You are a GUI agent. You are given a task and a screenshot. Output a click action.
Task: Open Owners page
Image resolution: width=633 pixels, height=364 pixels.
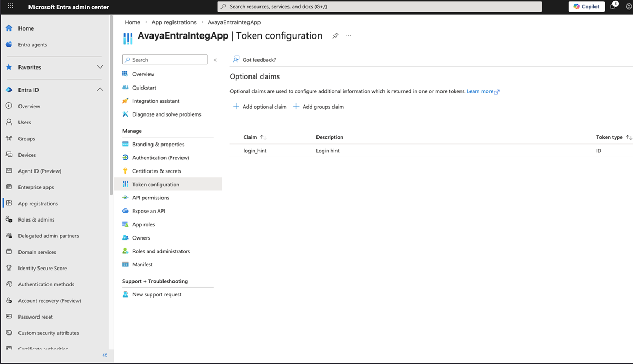tap(141, 238)
